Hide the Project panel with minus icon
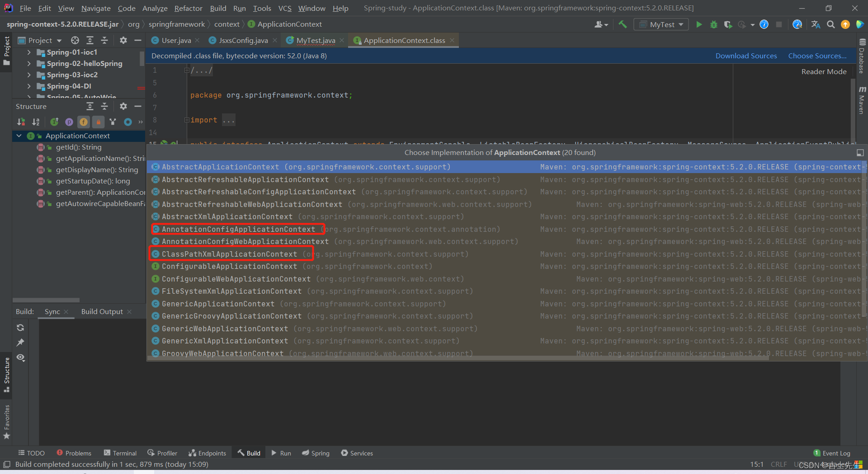This screenshot has width=868, height=474. coord(138,40)
